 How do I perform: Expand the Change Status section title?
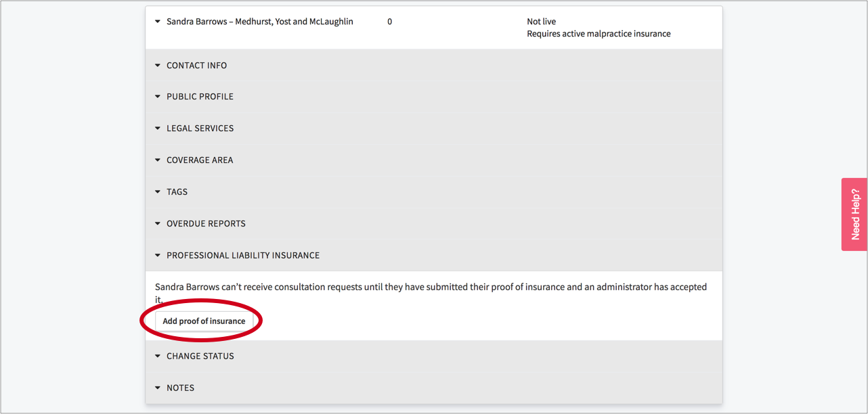pos(200,356)
